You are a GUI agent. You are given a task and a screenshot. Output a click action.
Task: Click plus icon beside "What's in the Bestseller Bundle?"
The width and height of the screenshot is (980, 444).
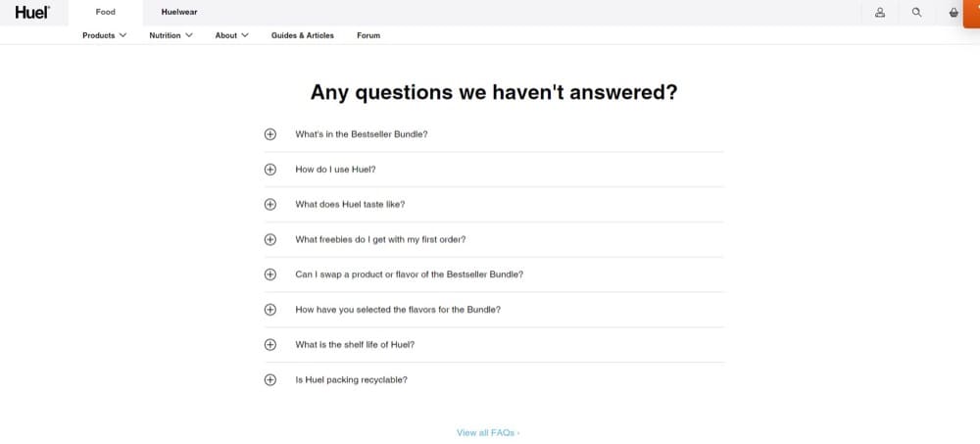(x=270, y=134)
